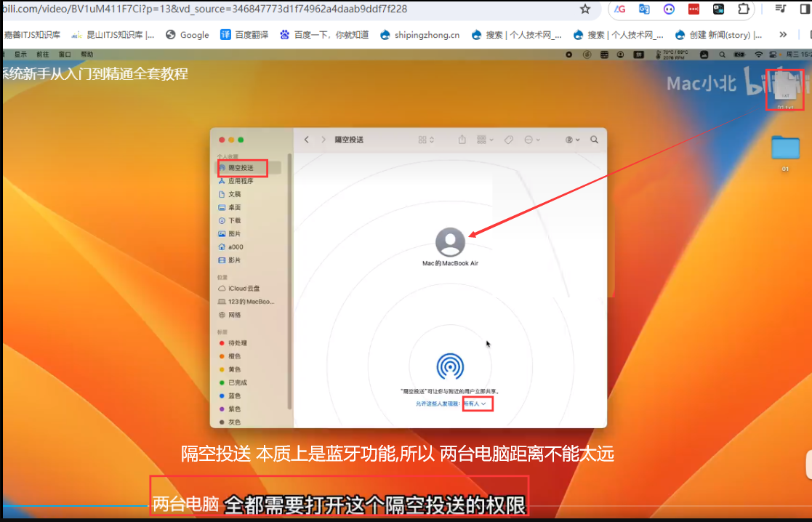
Task: Click the blue AirDrop radar icon
Action: [450, 366]
